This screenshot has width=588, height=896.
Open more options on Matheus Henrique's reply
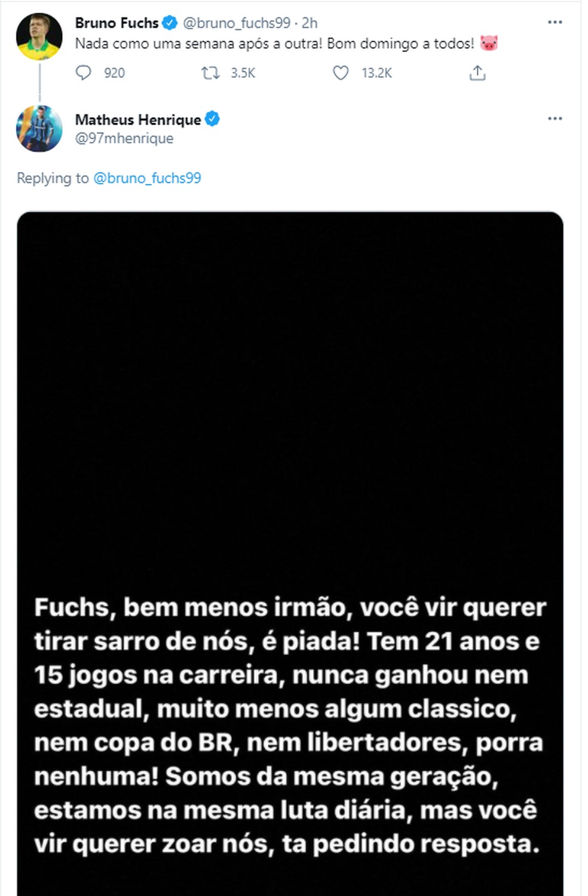[x=555, y=118]
